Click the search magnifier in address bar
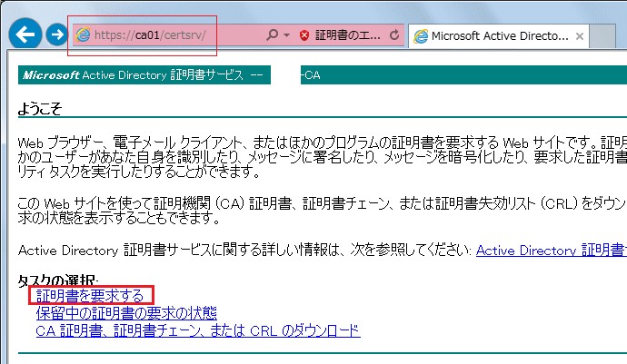Viewport: 627px width, 364px height. (x=272, y=35)
